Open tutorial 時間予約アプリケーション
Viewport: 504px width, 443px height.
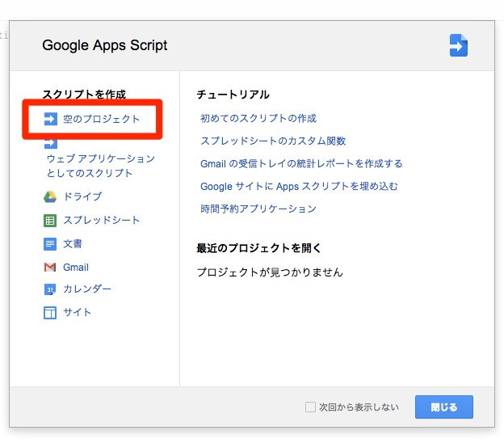coord(258,209)
